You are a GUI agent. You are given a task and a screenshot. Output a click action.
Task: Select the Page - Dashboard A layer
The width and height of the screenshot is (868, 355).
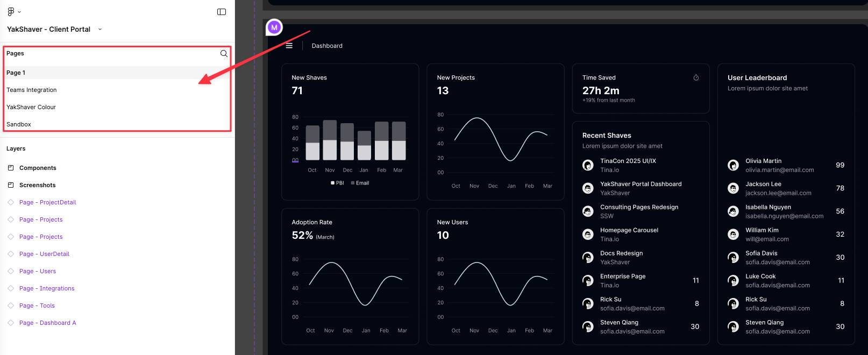[x=47, y=323]
